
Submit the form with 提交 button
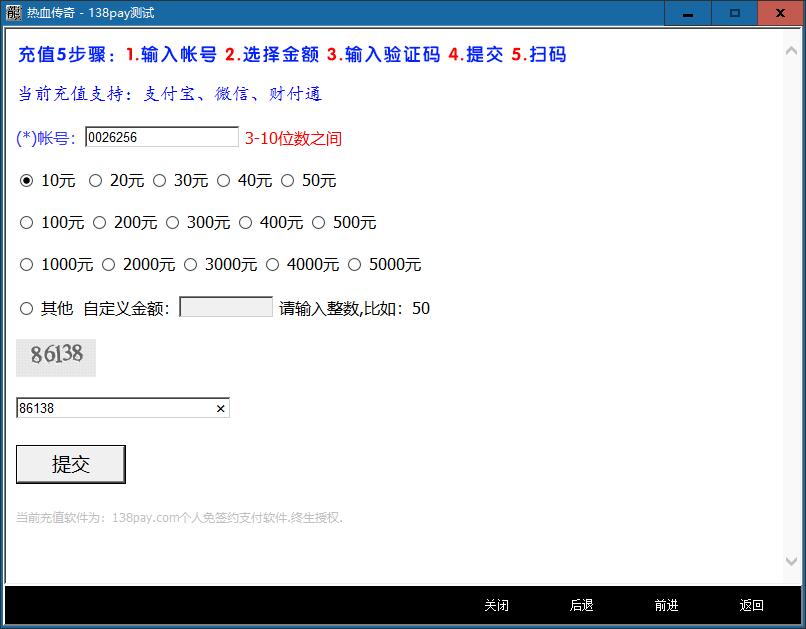tap(71, 465)
